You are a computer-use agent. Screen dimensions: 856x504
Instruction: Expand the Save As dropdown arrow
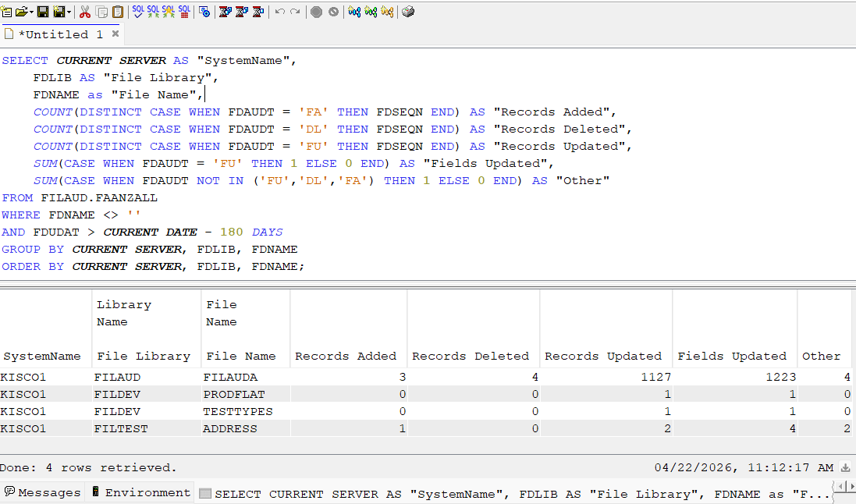(x=69, y=12)
